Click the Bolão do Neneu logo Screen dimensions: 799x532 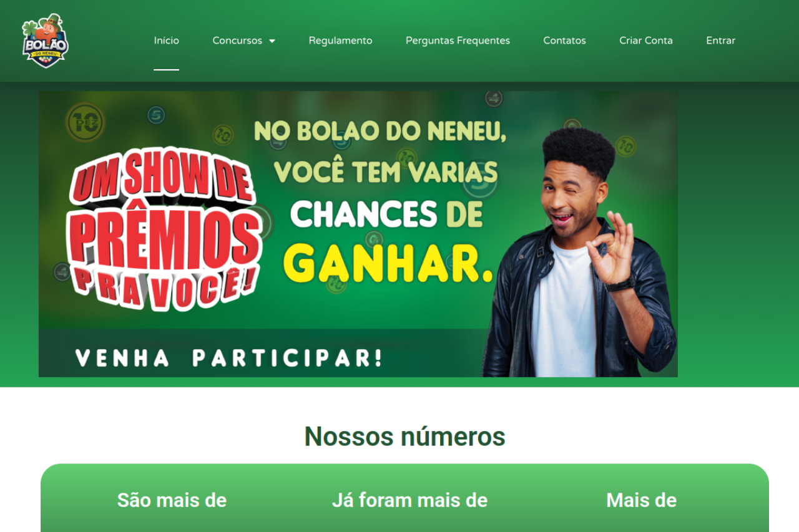tap(45, 41)
